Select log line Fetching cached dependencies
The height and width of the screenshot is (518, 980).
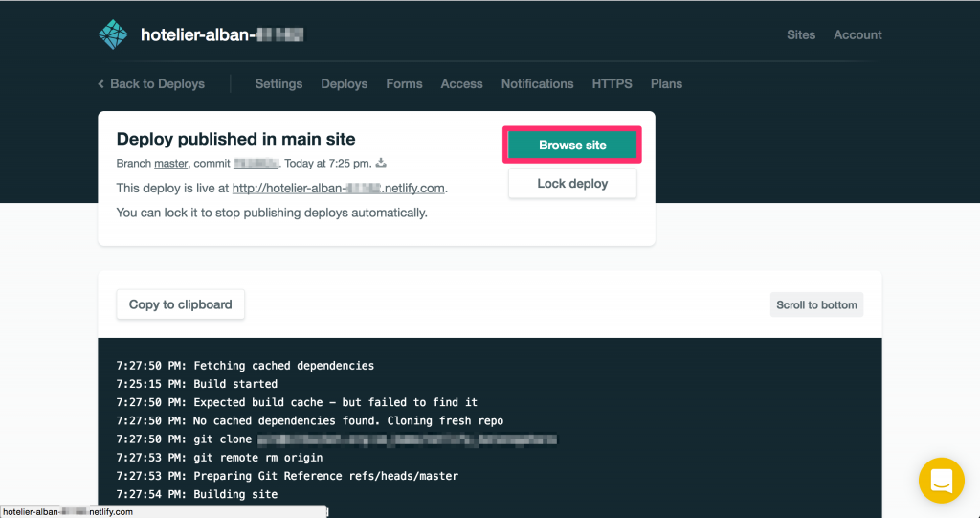245,366
